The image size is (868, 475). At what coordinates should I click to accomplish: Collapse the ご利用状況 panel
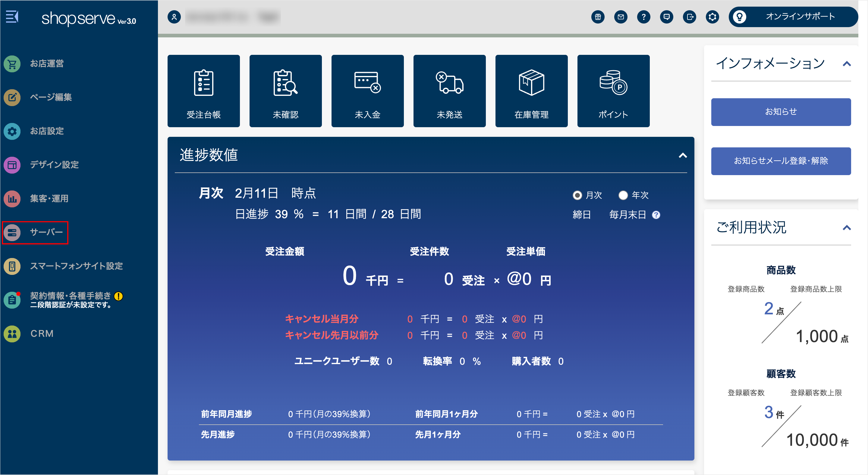click(846, 228)
